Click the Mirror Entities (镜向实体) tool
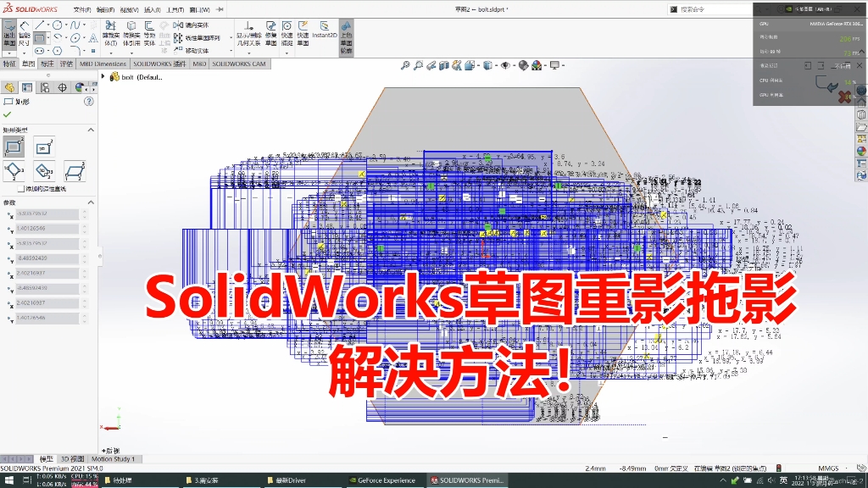Image resolution: width=868 pixels, height=488 pixels. [191, 25]
